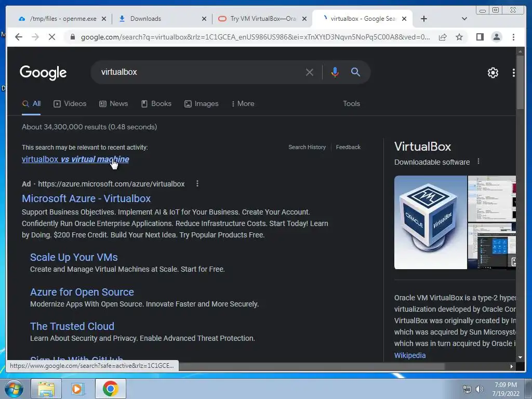The height and width of the screenshot is (399, 532).
Task: Open Chrome's three-dot menu
Action: (513, 37)
